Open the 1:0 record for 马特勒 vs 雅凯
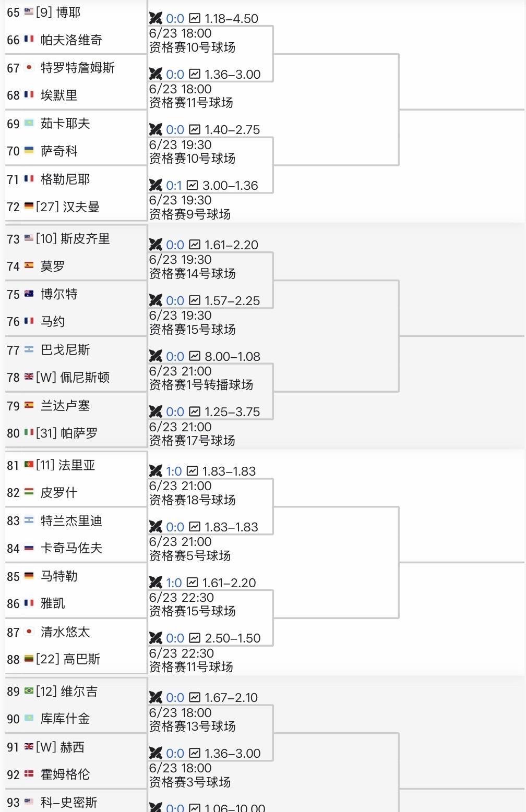526x812 pixels. (174, 583)
